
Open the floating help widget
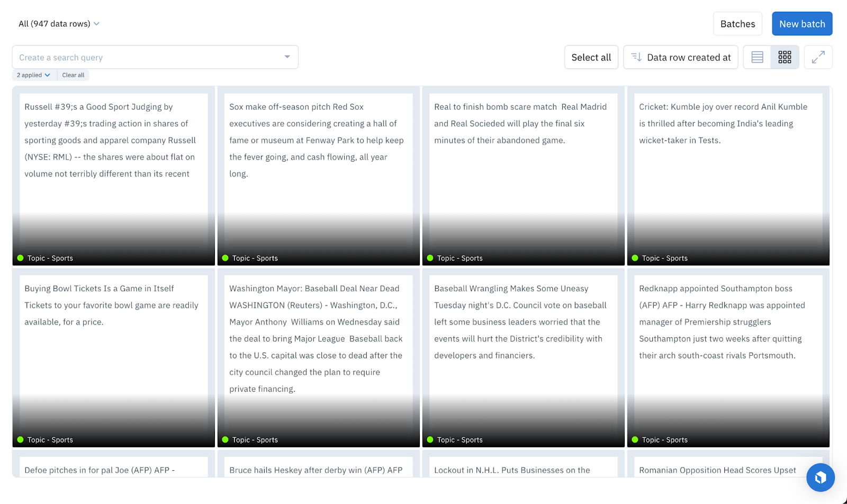[x=821, y=478]
